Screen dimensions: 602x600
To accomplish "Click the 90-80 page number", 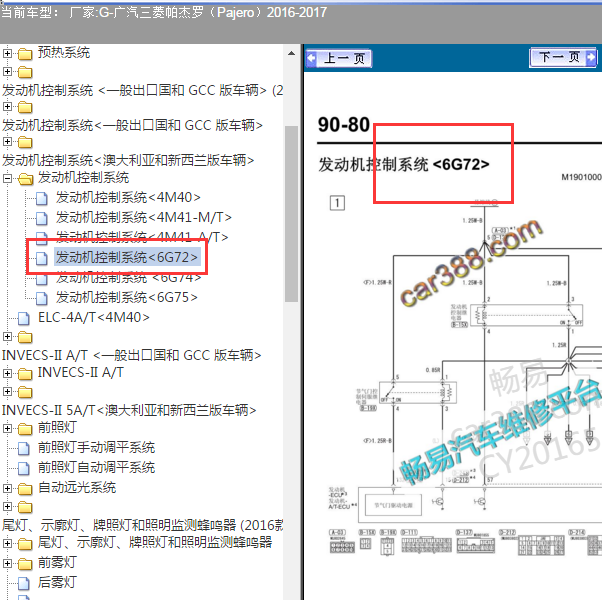I will click(344, 125).
